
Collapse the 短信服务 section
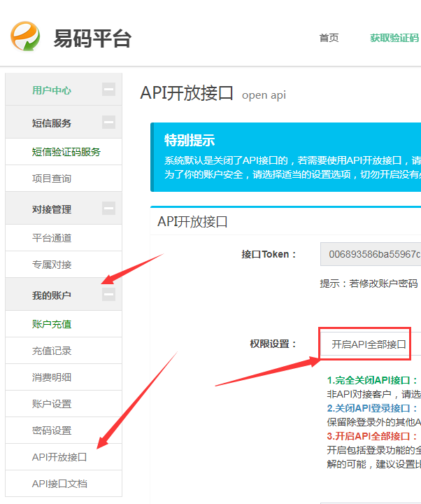click(x=108, y=122)
